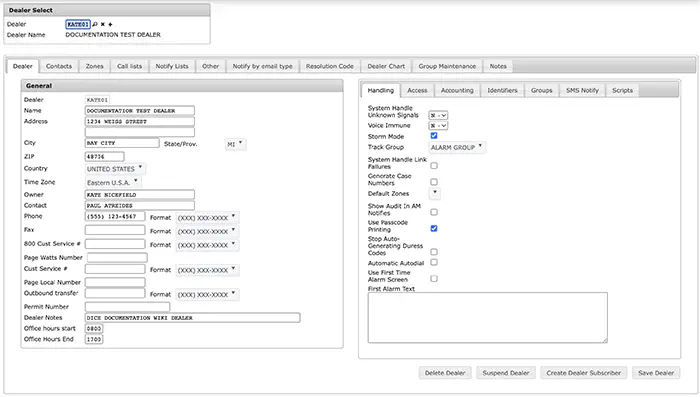Screen dimensions: 700x397
Task: Click the dealer search magnifier icon
Action: (x=95, y=24)
